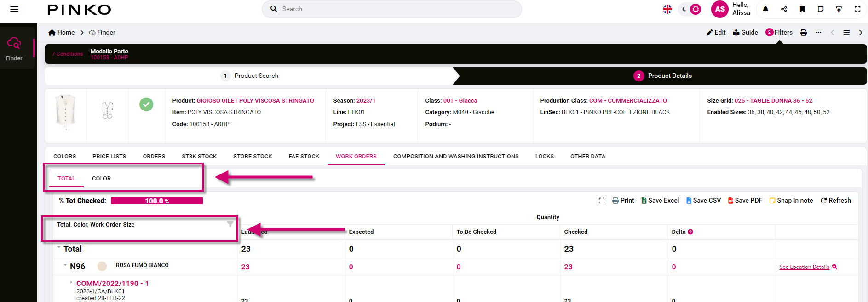Click Snap in note
Screen dimensions: 868x302
tap(791, 201)
